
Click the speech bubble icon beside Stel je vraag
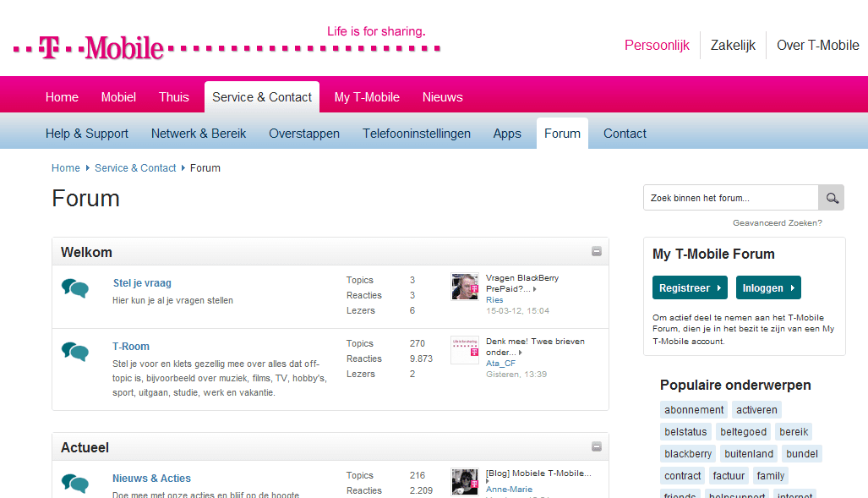(x=75, y=287)
